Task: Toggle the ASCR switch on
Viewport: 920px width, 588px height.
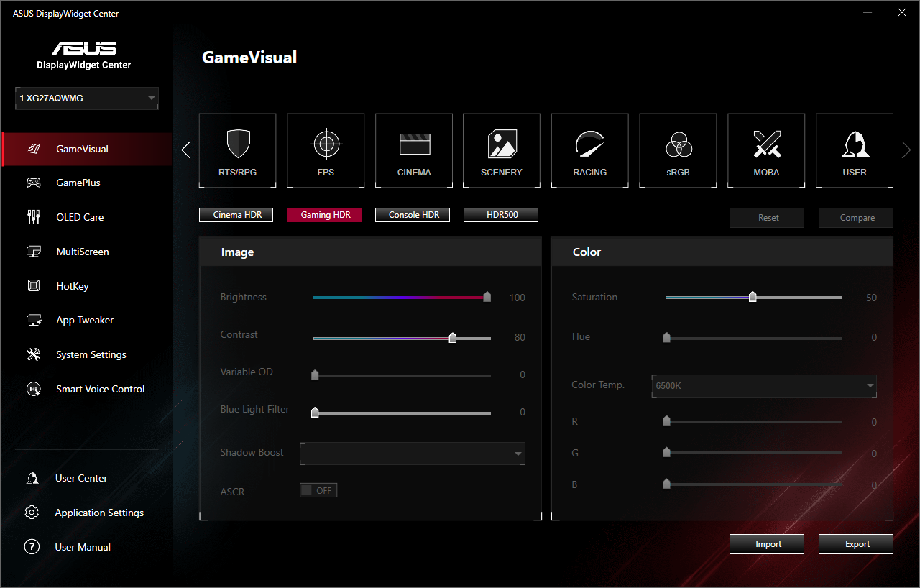Action: [318, 491]
